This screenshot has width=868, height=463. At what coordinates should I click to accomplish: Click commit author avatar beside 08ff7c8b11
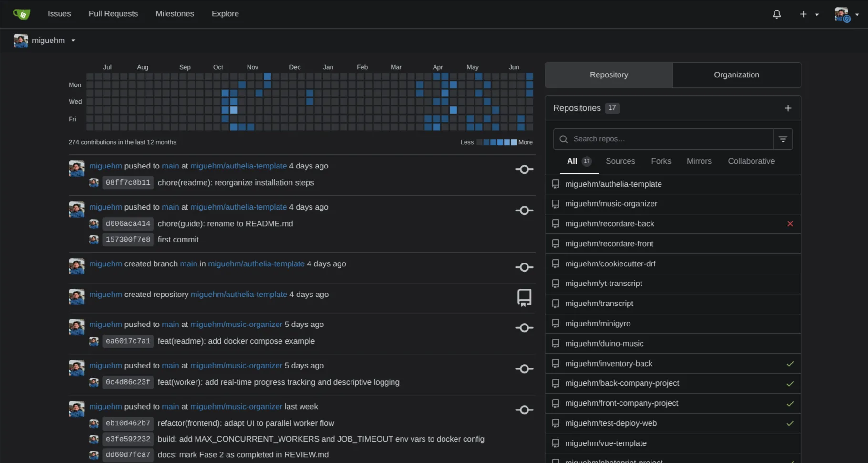click(94, 183)
